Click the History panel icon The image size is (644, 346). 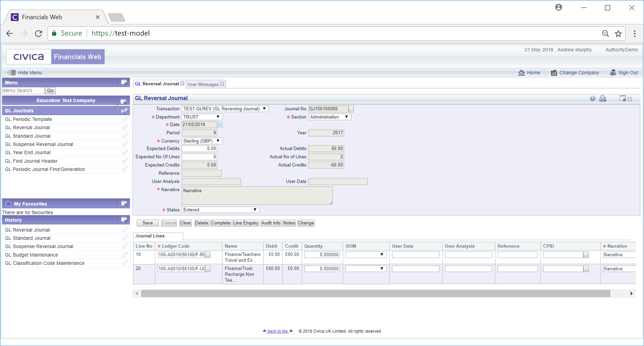coord(124,220)
